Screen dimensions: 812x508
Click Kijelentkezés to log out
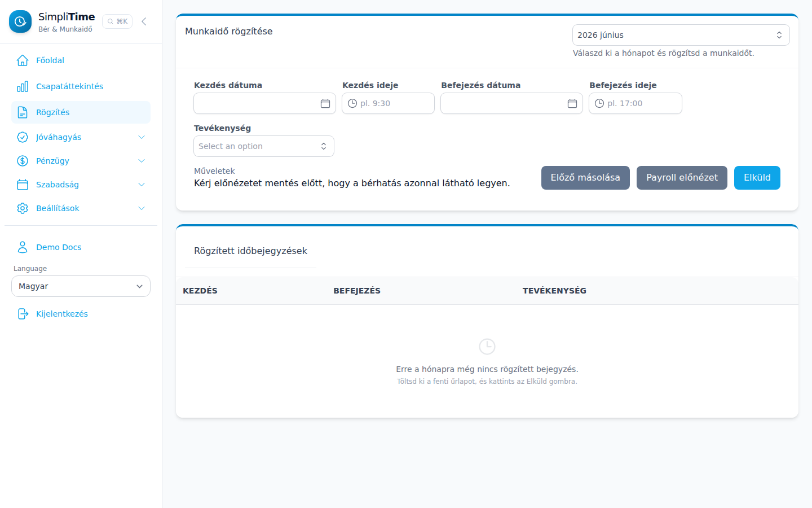click(x=81, y=314)
